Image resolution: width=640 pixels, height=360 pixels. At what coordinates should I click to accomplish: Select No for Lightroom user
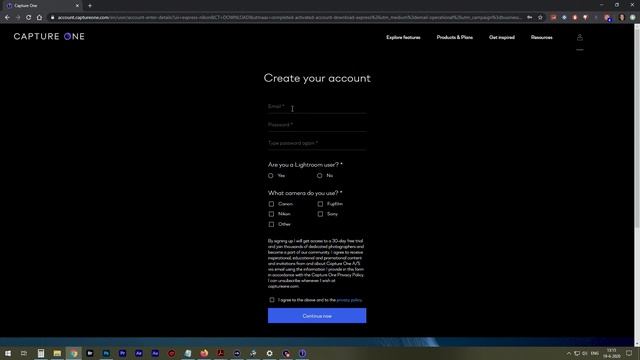[x=320, y=176]
